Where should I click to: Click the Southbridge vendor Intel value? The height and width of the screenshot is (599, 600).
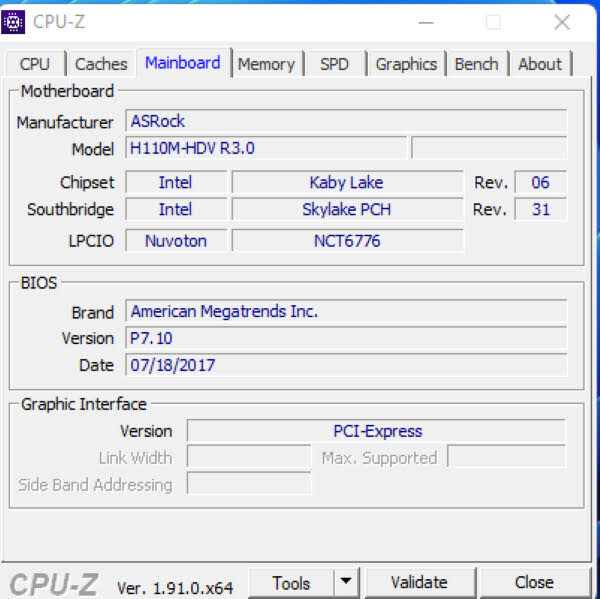tap(176, 209)
